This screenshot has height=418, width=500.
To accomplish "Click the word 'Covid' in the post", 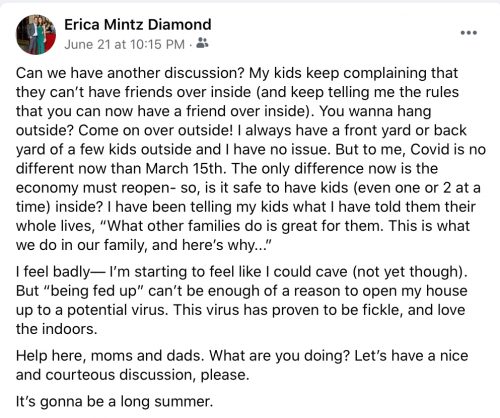I will [x=430, y=149].
